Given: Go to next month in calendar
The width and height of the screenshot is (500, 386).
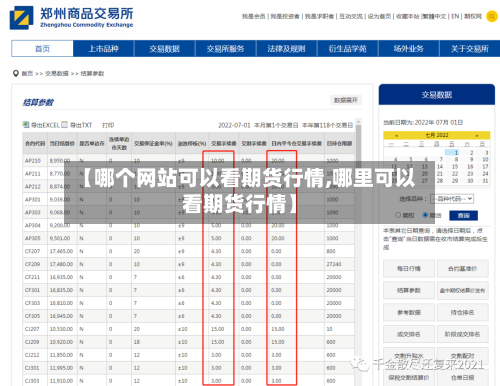Looking at the screenshot, I should pos(477,135).
